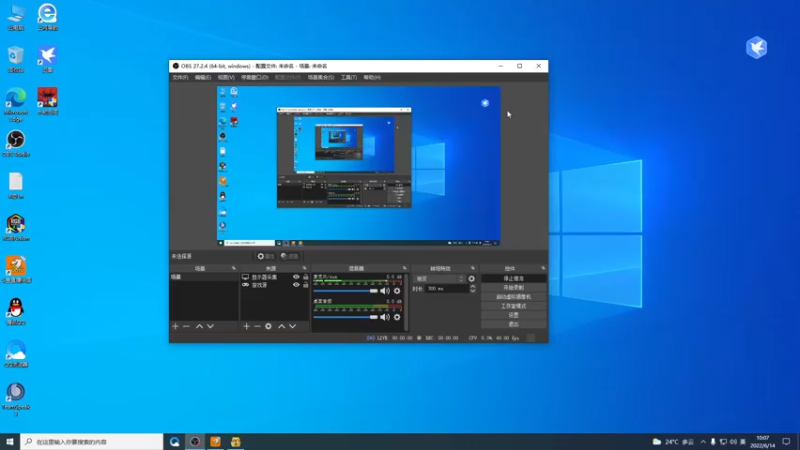800x450 pixels.
Task: Click the OBS icon in the taskbar
Action: (195, 442)
